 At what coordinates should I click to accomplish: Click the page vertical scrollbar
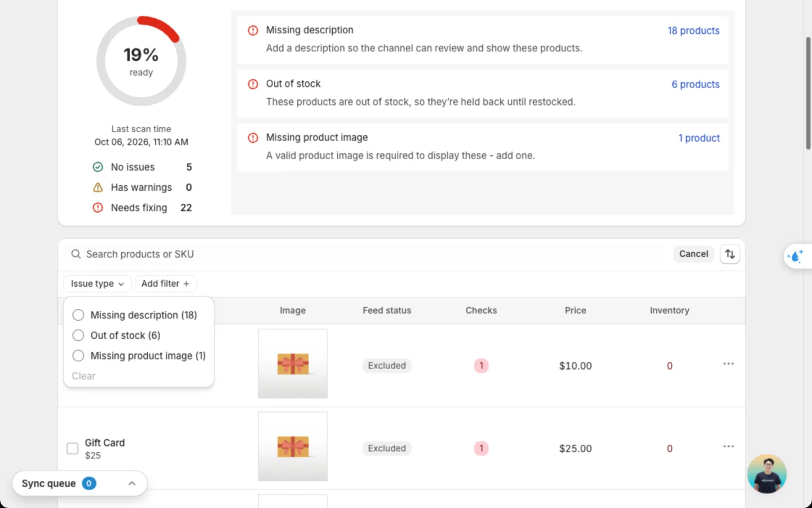tap(807, 93)
